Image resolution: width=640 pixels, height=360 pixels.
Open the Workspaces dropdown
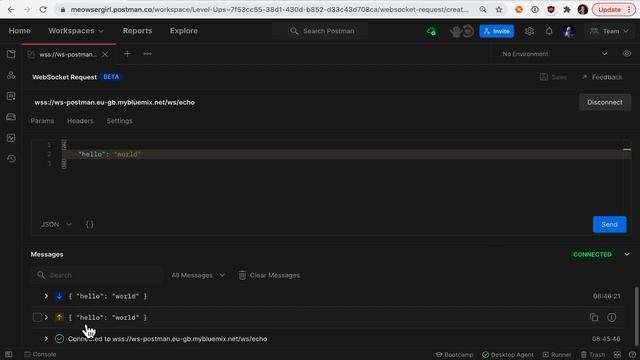click(x=76, y=31)
